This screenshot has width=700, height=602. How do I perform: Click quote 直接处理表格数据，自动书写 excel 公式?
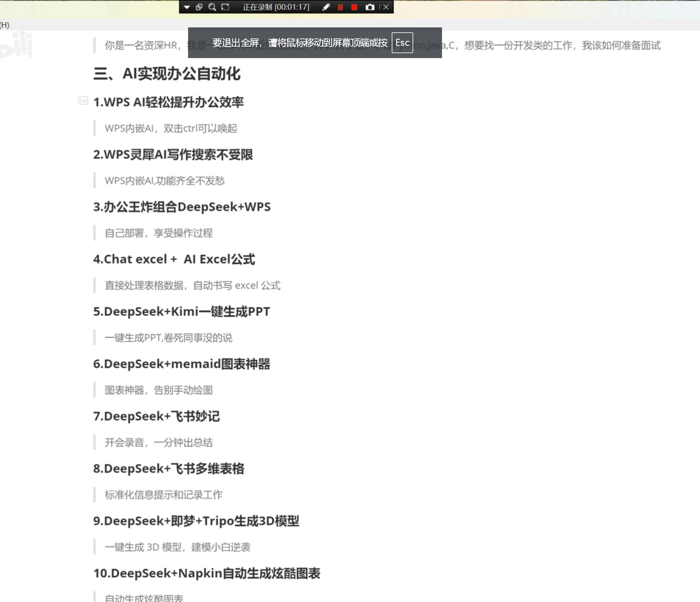193,285
